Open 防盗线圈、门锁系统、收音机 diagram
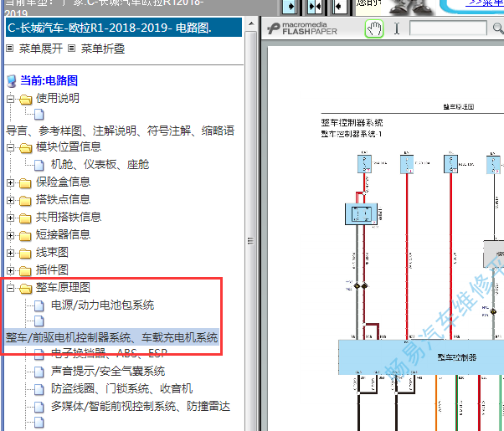 coord(121,388)
